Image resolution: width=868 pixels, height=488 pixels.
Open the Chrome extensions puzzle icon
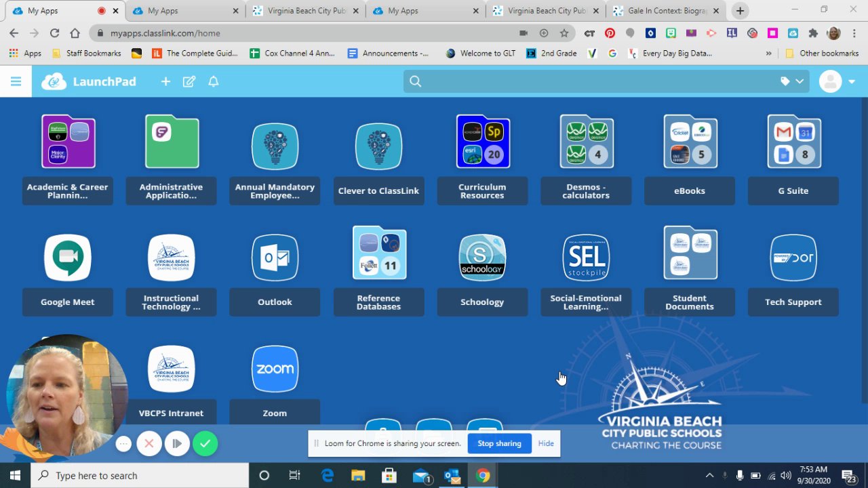pyautogui.click(x=813, y=33)
